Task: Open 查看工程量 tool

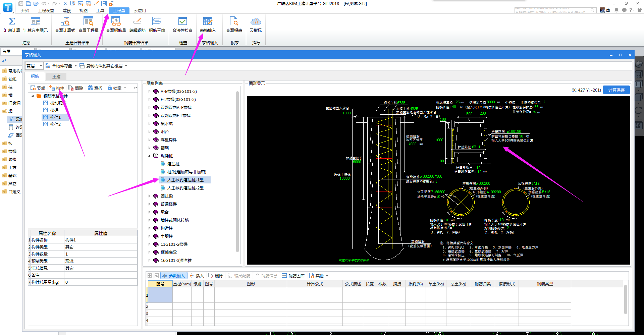Action: [x=89, y=25]
